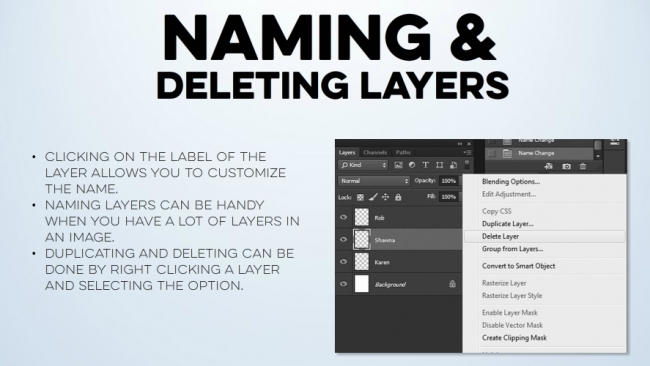
Task: Click the smart object filter icon
Action: pyautogui.click(x=453, y=165)
